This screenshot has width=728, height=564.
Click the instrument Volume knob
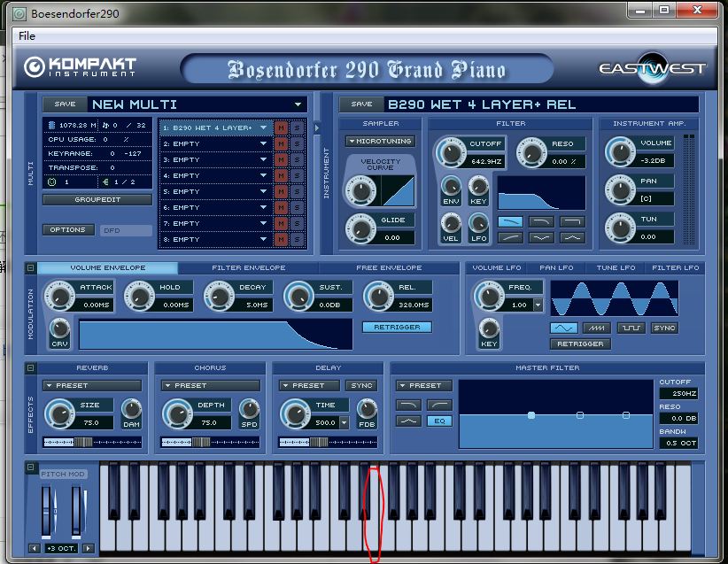620,151
